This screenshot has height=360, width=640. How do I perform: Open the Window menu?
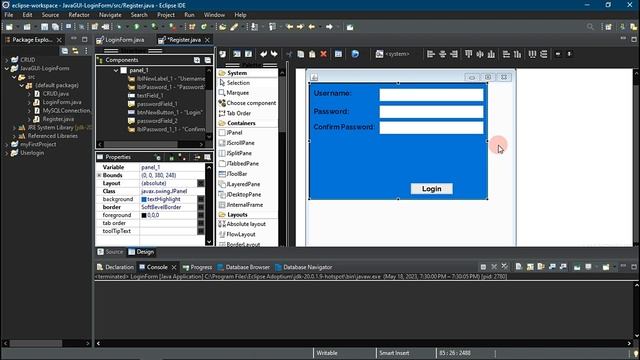(x=214, y=15)
